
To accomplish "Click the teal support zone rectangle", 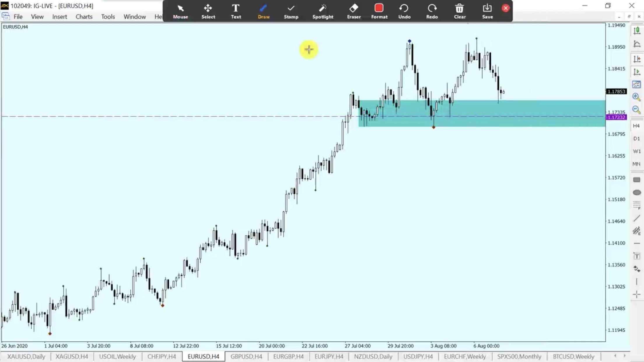I will pos(482,113).
